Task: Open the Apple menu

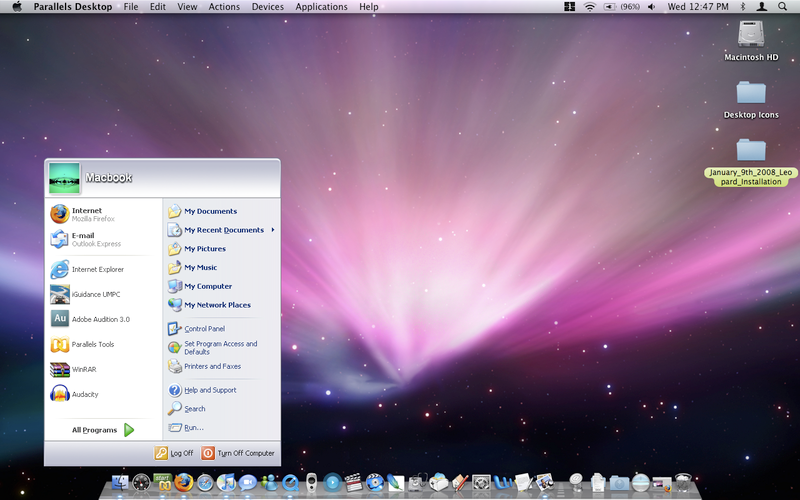Action: pos(17,7)
